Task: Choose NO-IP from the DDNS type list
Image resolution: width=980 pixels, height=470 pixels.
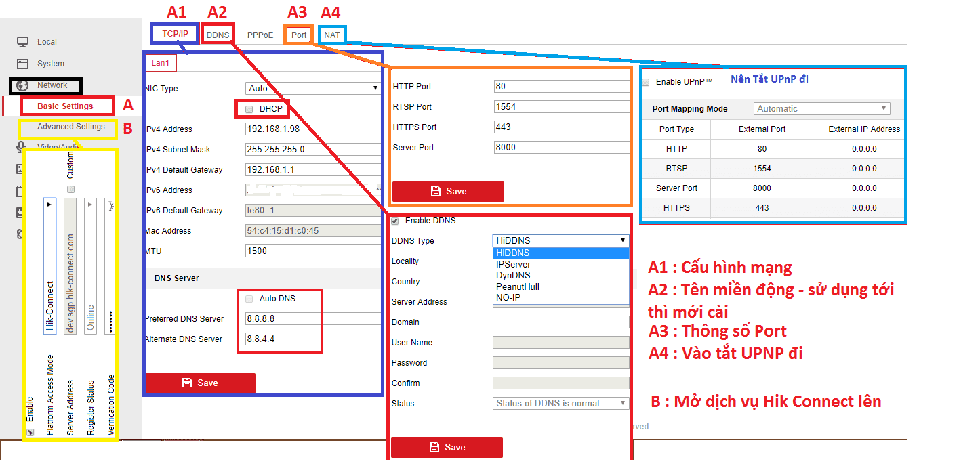Action: [561, 297]
